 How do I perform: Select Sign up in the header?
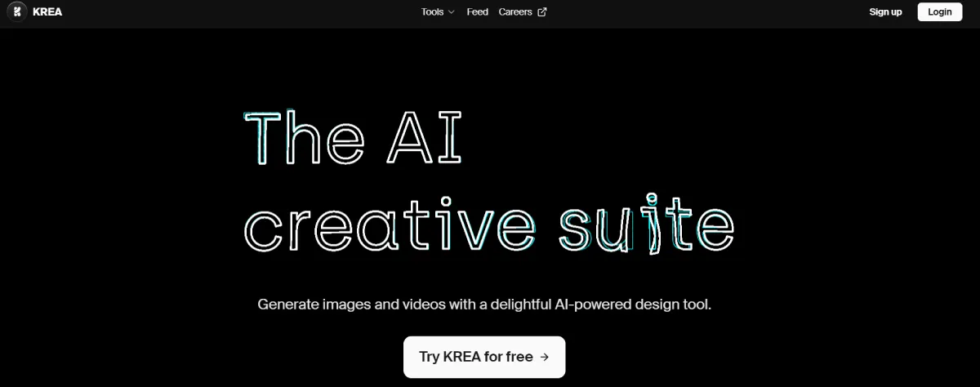pos(885,12)
